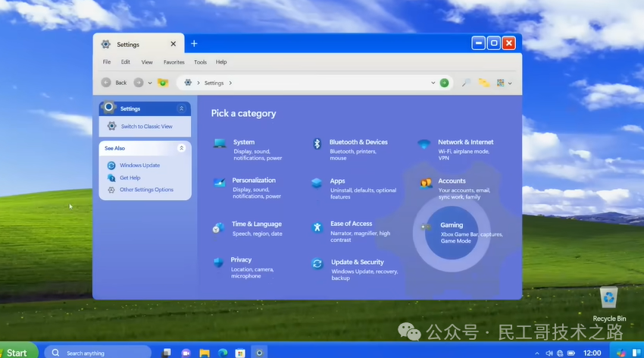644x358 pixels.
Task: Open the Help menu
Action: coord(221,62)
